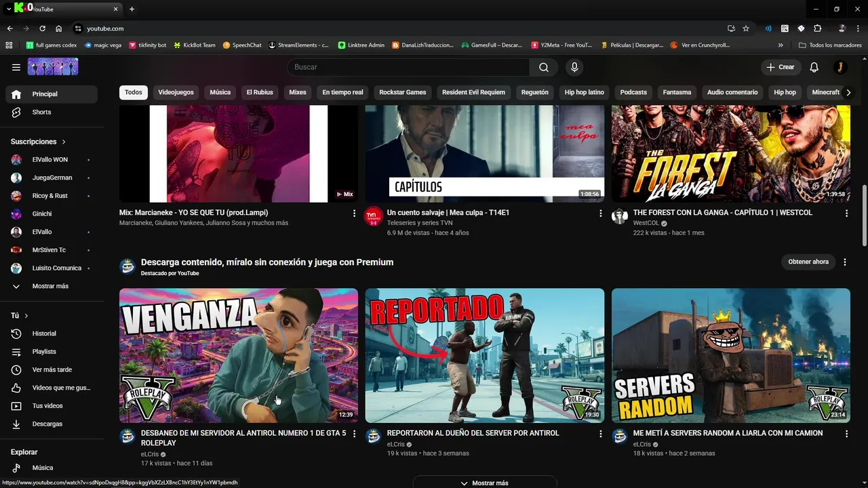The image size is (868, 488).
Task: Select the Hip hop latino chip
Action: (585, 92)
